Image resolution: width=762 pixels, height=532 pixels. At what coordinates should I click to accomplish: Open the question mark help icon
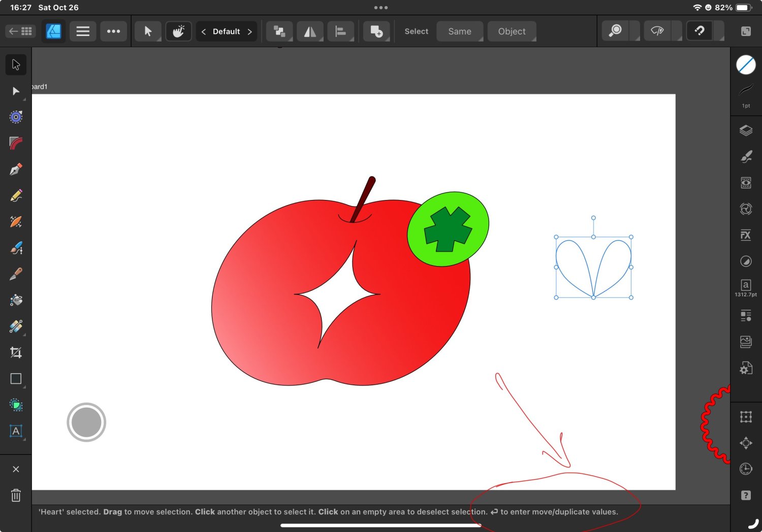pos(746,495)
